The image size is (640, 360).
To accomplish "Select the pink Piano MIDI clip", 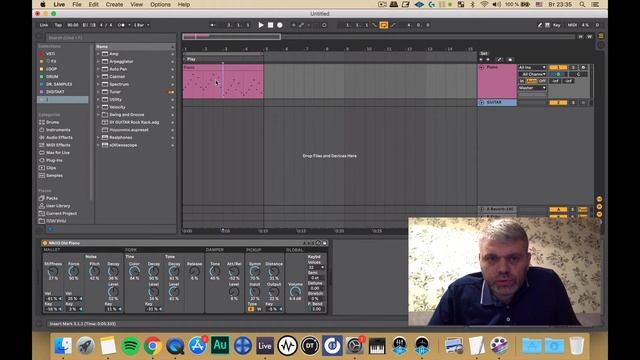I will (x=223, y=81).
